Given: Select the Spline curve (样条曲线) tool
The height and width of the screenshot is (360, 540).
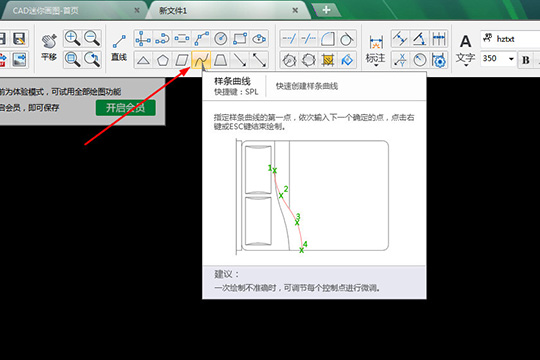Looking at the screenshot, I should [x=201, y=60].
